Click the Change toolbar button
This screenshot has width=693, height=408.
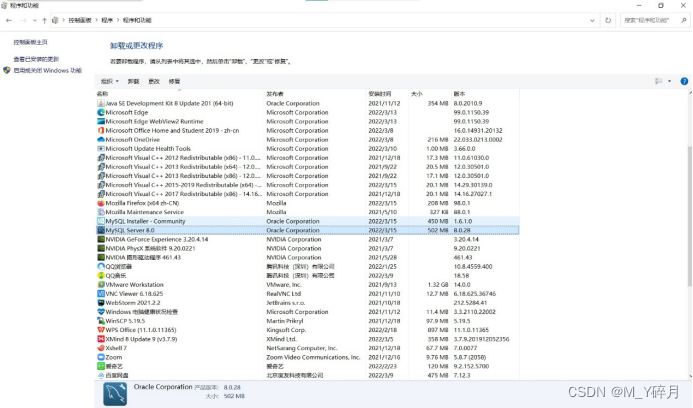[x=154, y=81]
